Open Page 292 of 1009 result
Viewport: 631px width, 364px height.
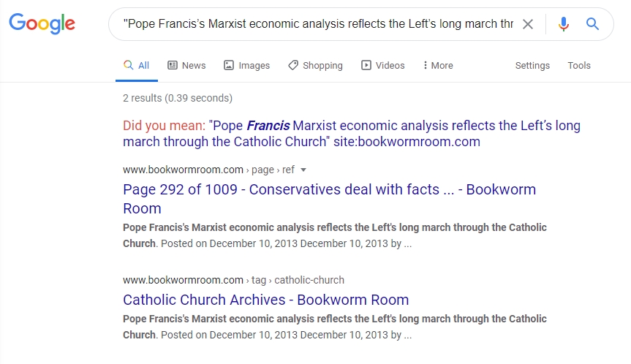pyautogui.click(x=329, y=199)
